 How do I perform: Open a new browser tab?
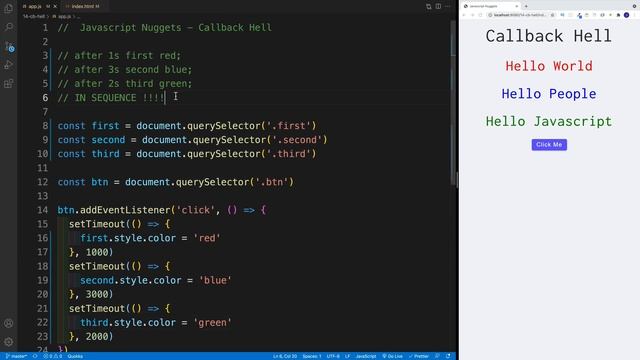tap(526, 6)
